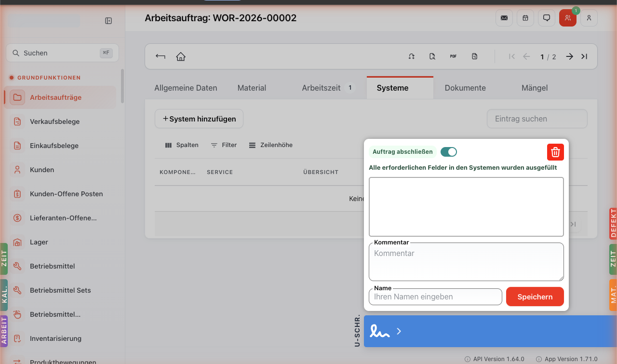Open the orange MAT. side tab
Viewport: 617px width, 364px height.
613,295
